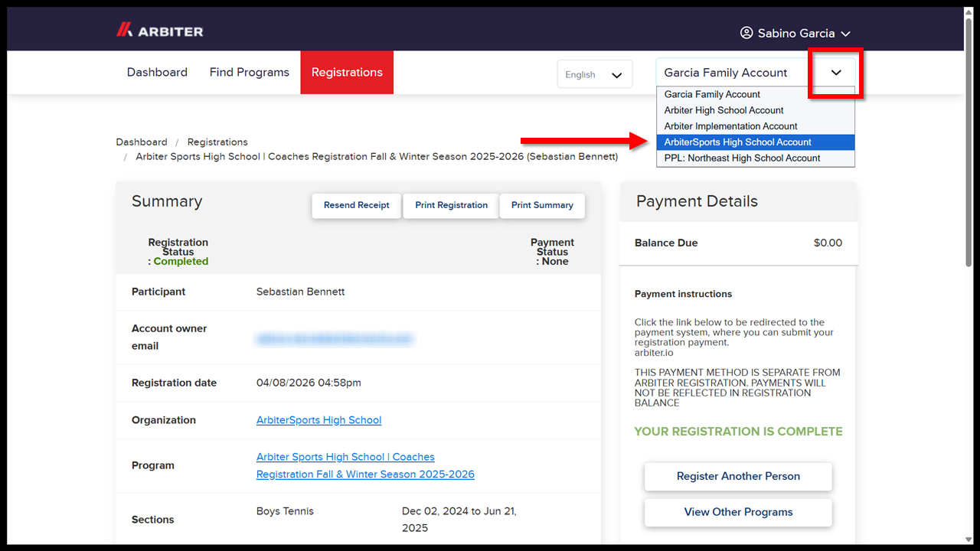Select ArbiterSports High School Account option
980x551 pixels.
coord(756,142)
